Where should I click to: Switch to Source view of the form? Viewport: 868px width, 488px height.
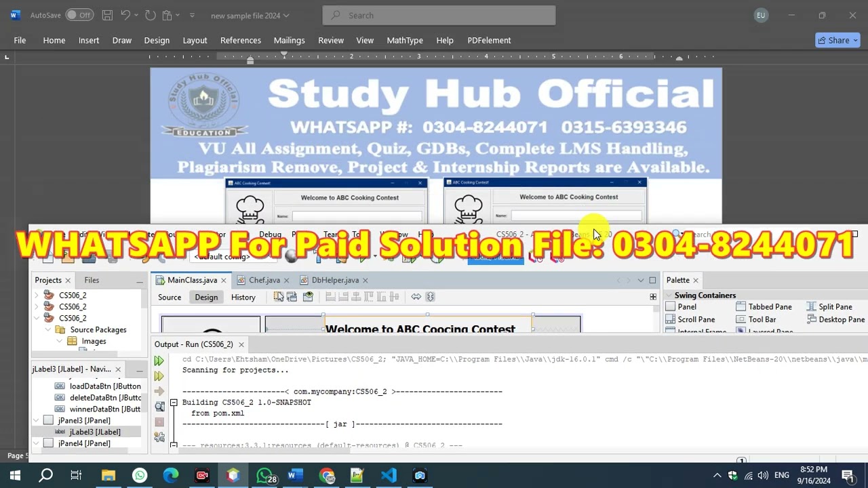[170, 297]
